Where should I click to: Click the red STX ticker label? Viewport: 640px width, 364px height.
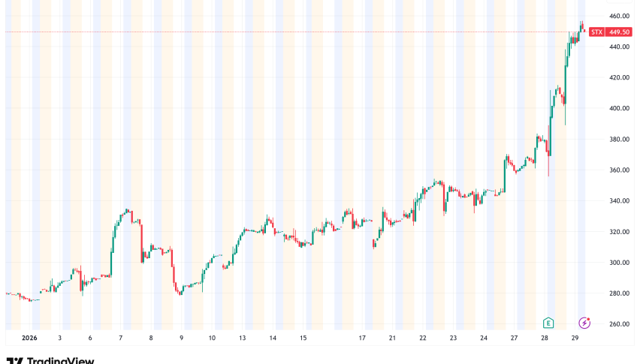pos(596,32)
